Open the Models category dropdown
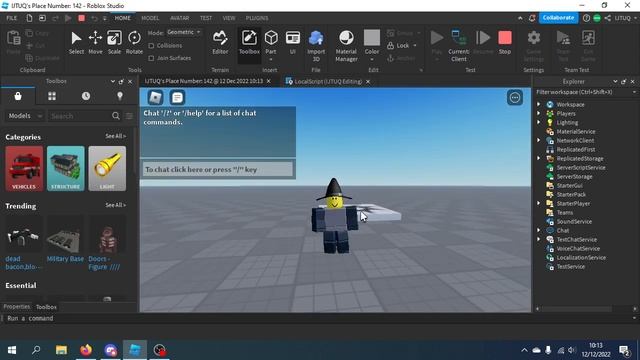Screen dimensions: 640x360 [x=25, y=116]
